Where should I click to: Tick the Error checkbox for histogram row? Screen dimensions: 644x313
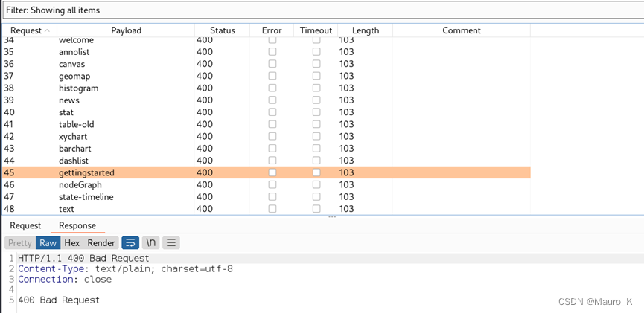[x=272, y=88]
